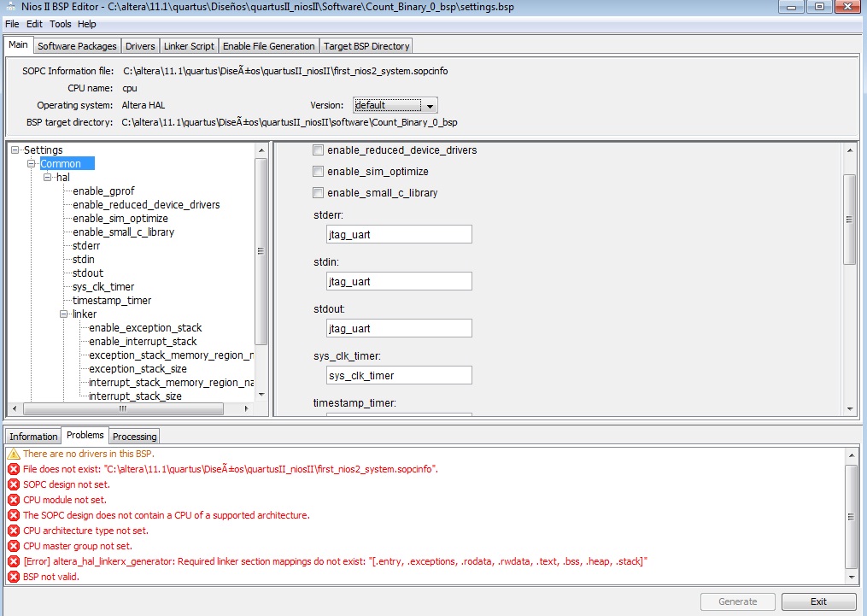This screenshot has width=867, height=616.
Task: Click the error icon for 'File does not exist' message
Action: tap(14, 470)
